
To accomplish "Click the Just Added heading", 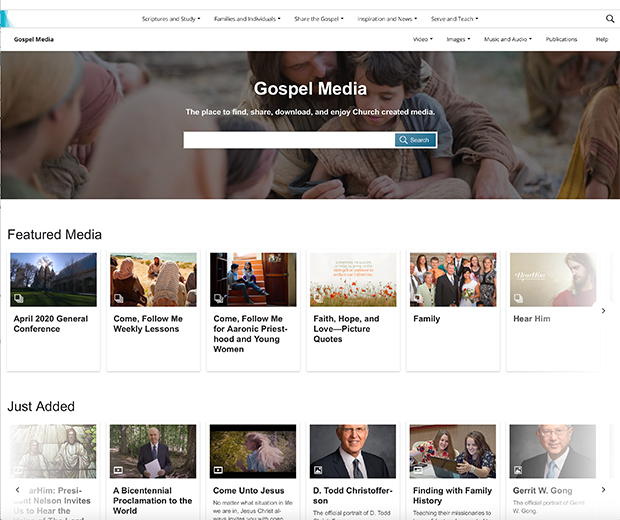I will (41, 407).
